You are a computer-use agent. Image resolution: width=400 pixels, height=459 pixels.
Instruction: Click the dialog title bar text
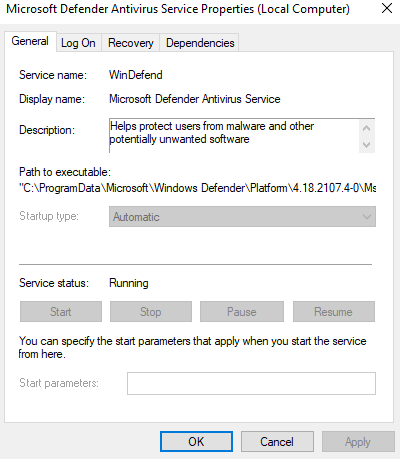[x=178, y=9]
